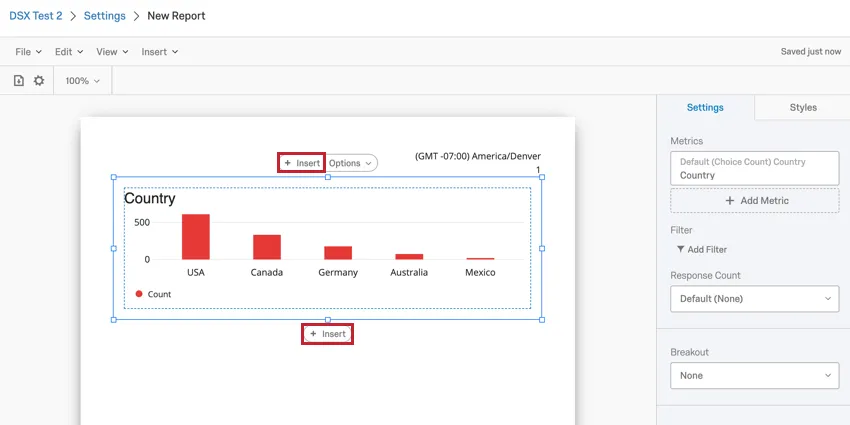This screenshot has height=425, width=850.
Task: Select the Country metric box
Action: [755, 169]
